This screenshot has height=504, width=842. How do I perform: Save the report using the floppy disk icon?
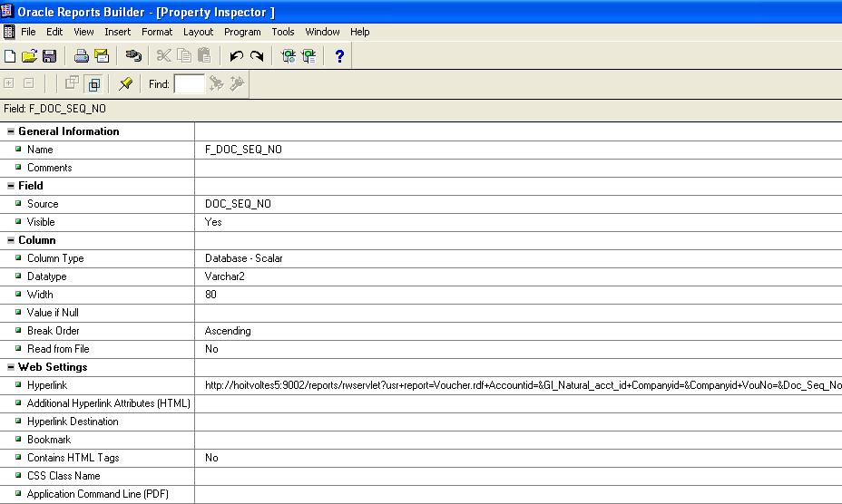pyautogui.click(x=49, y=56)
